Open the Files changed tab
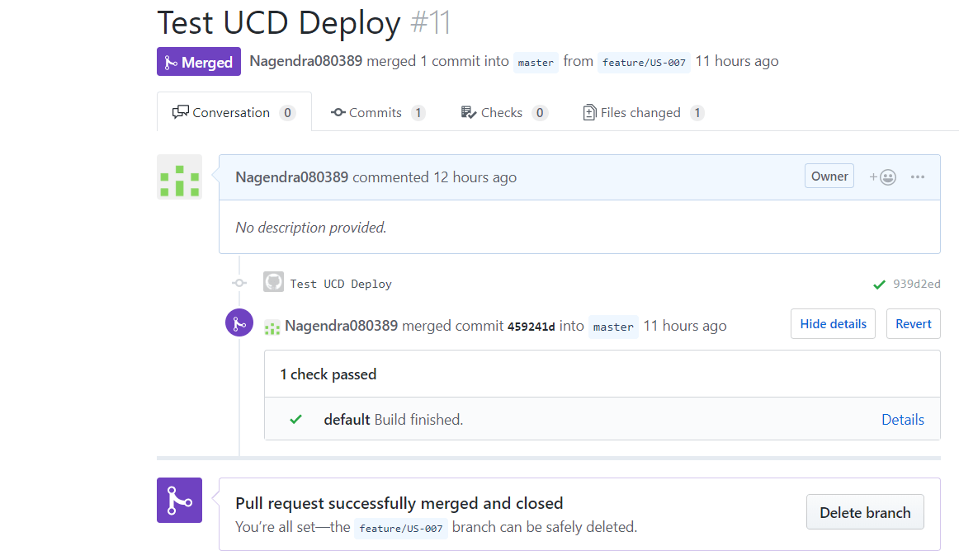This screenshot has height=560, width=959. (x=642, y=112)
